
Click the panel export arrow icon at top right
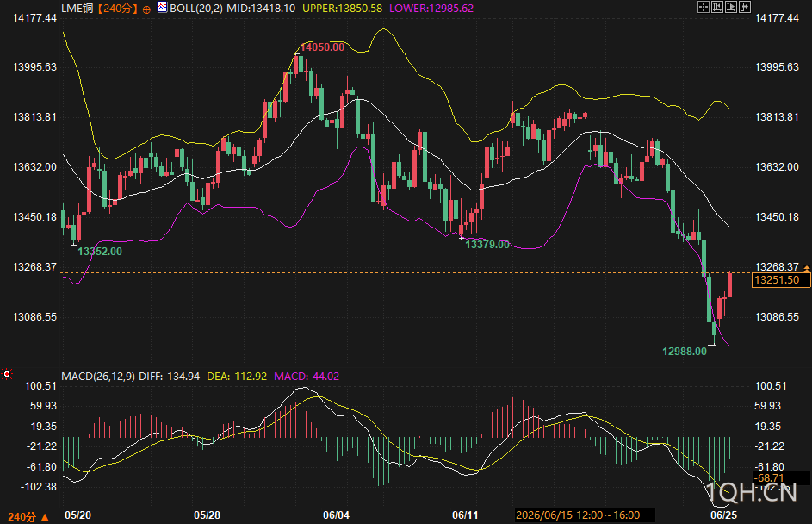[x=745, y=7]
